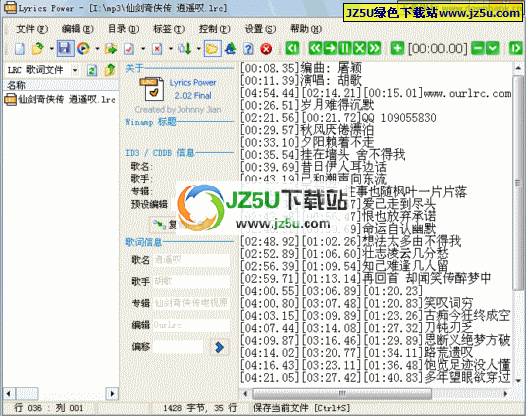The height and width of the screenshot is (416, 526).
Task: Click the new file icon
Action: tap(20, 49)
